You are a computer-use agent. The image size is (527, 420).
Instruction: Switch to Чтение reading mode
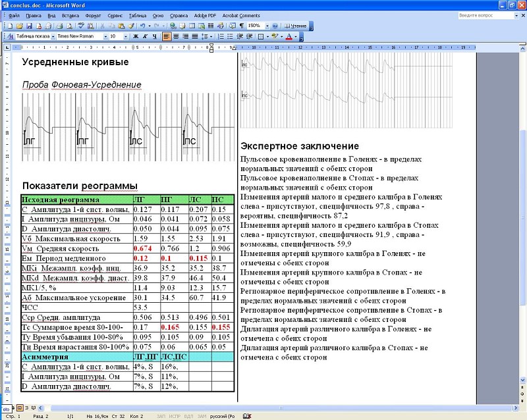tap(295, 26)
